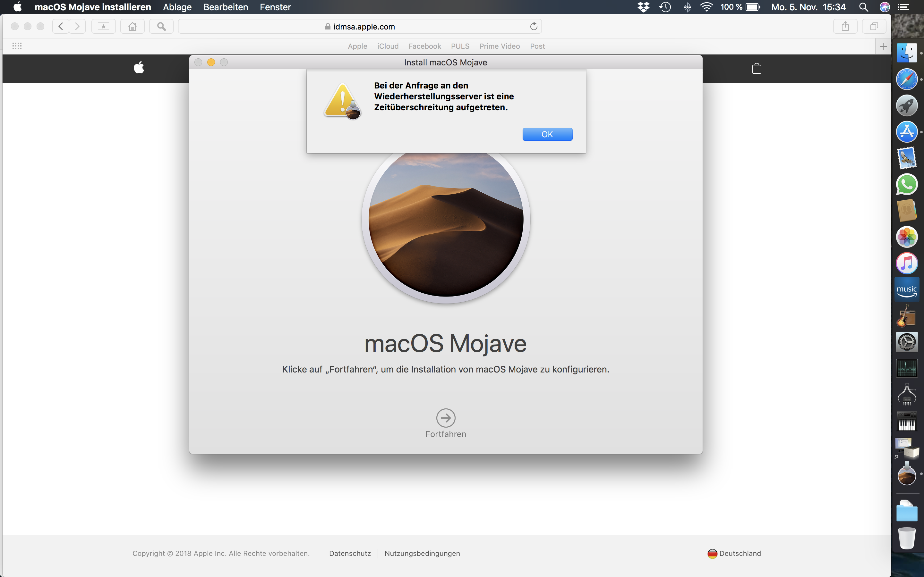Reload the page in Safari
Viewport: 924px width, 577px height.
[534, 26]
